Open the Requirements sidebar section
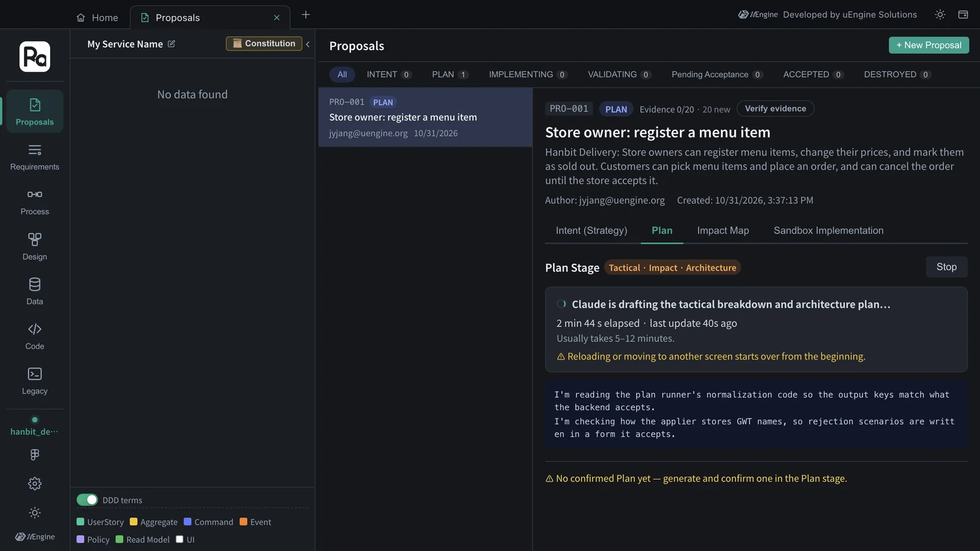The image size is (980, 551). (x=35, y=157)
